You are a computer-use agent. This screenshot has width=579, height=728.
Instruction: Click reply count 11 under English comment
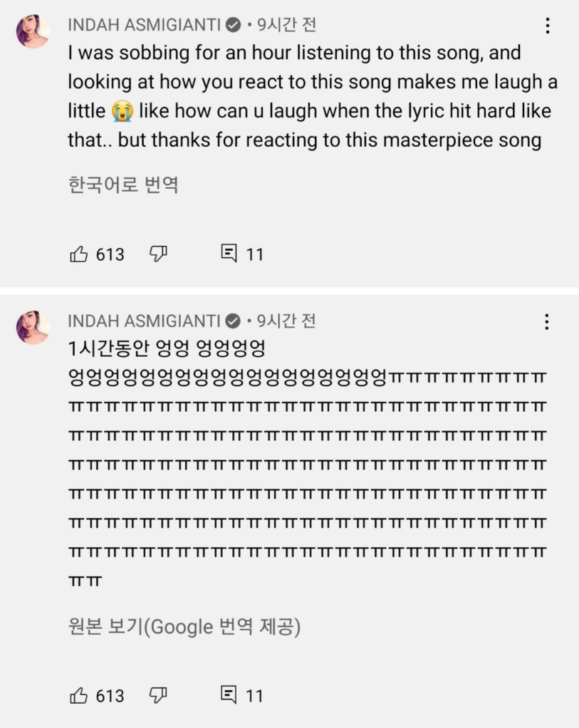pos(255,254)
